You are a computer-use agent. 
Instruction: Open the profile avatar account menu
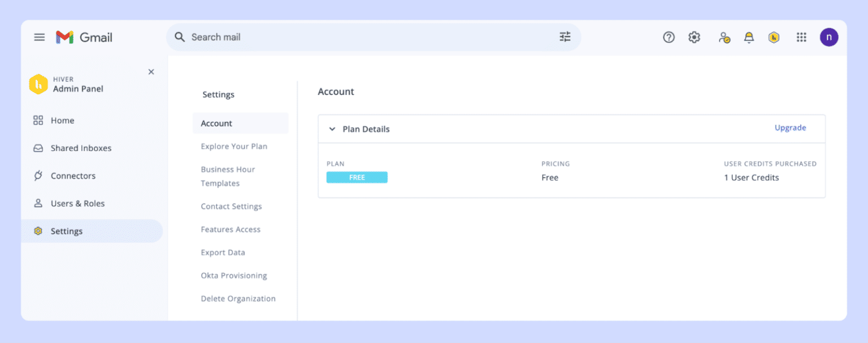click(x=829, y=37)
